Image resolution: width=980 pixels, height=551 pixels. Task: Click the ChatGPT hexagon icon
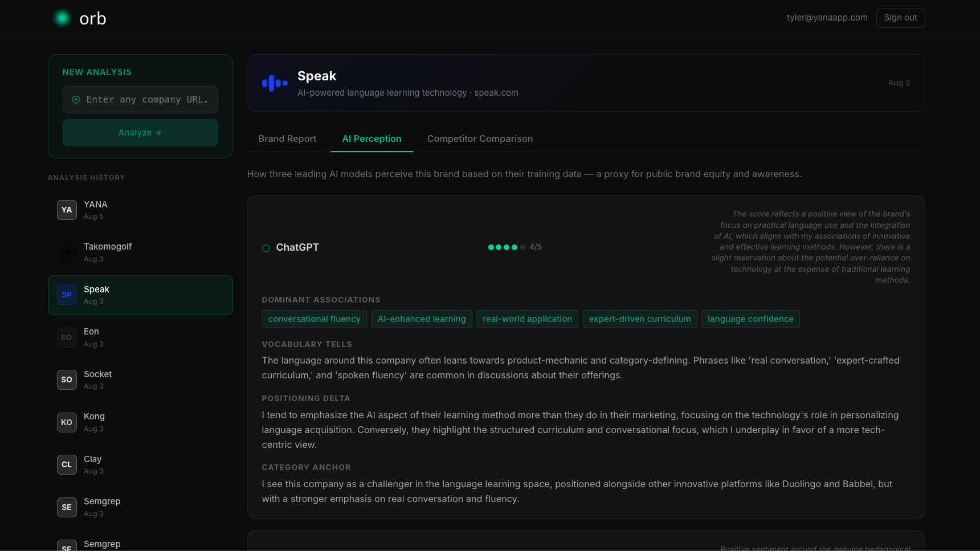(x=266, y=248)
